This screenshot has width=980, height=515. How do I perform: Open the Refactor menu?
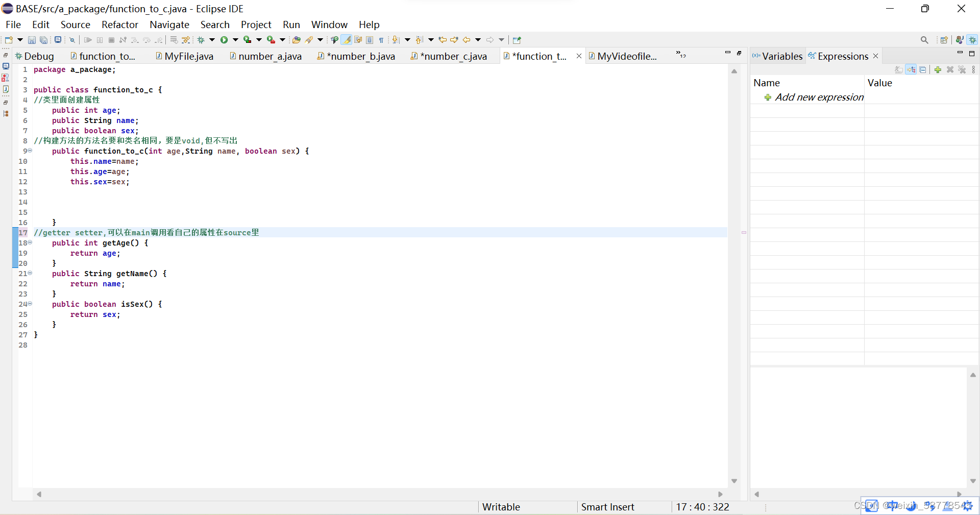(120, 24)
